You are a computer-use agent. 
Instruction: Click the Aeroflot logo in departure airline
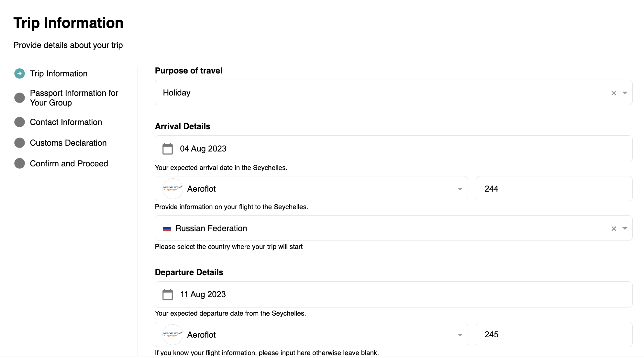pos(172,335)
